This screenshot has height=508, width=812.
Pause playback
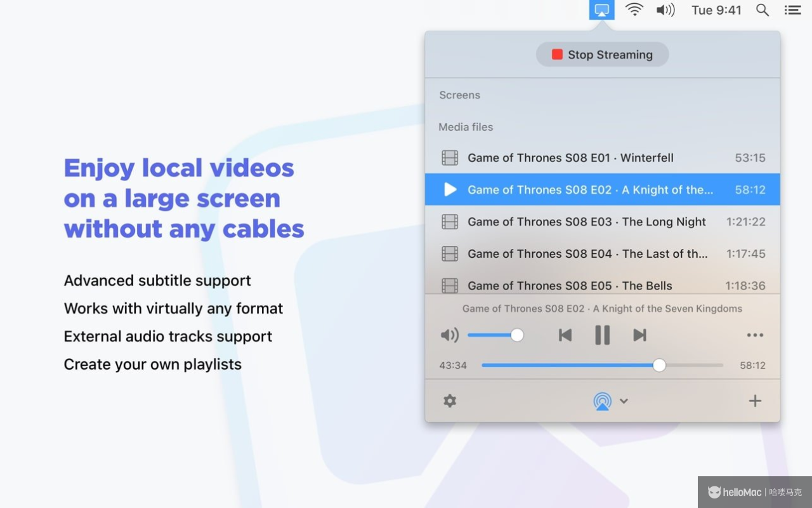[x=602, y=335]
